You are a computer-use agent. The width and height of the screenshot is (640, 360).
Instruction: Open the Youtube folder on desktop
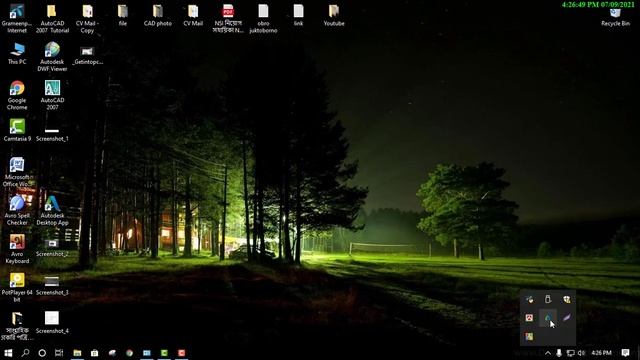(334, 15)
